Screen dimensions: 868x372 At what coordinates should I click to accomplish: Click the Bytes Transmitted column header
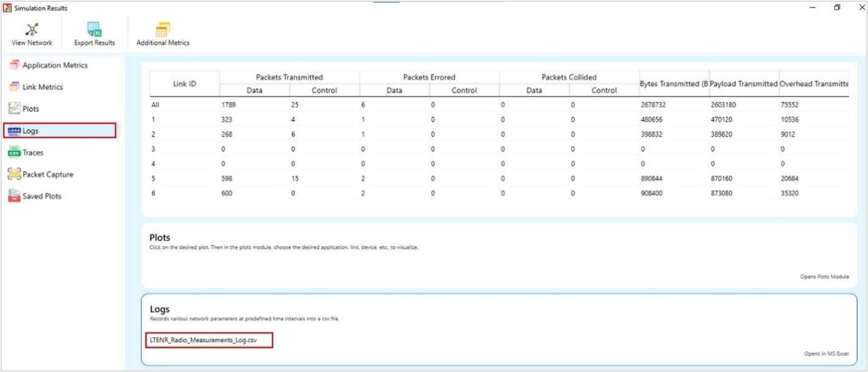click(x=673, y=84)
